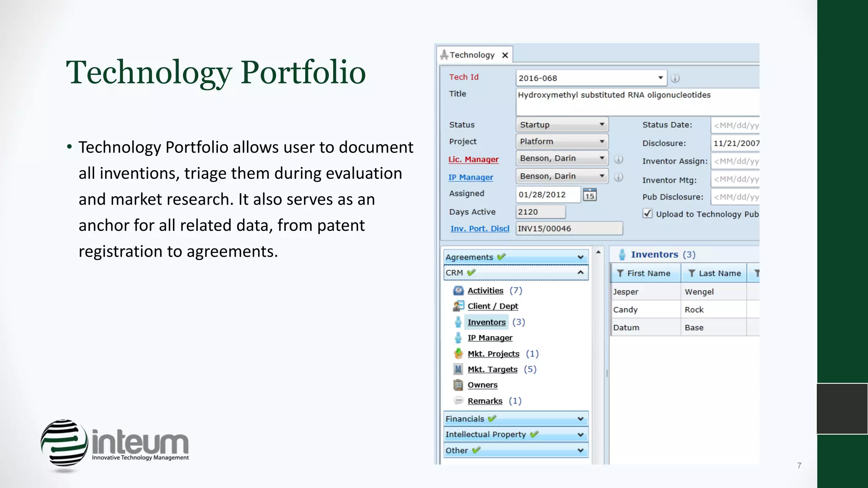Select the Rock last name cell

(714, 310)
